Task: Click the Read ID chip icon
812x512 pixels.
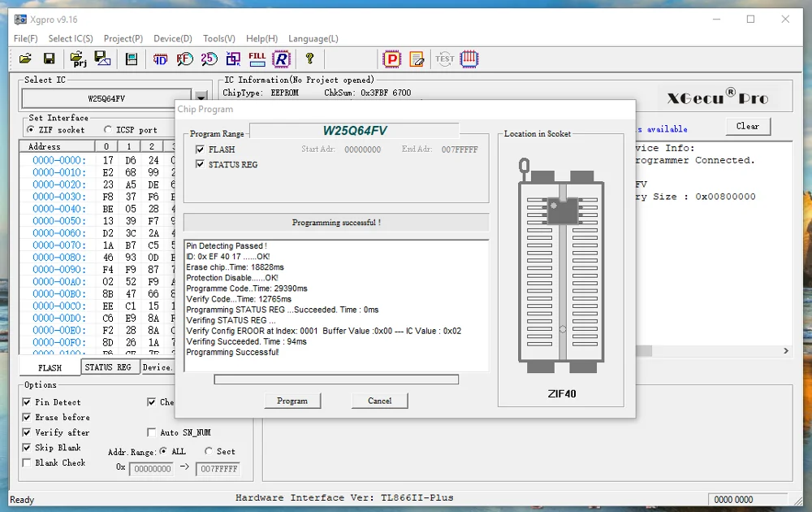Action: [x=161, y=59]
